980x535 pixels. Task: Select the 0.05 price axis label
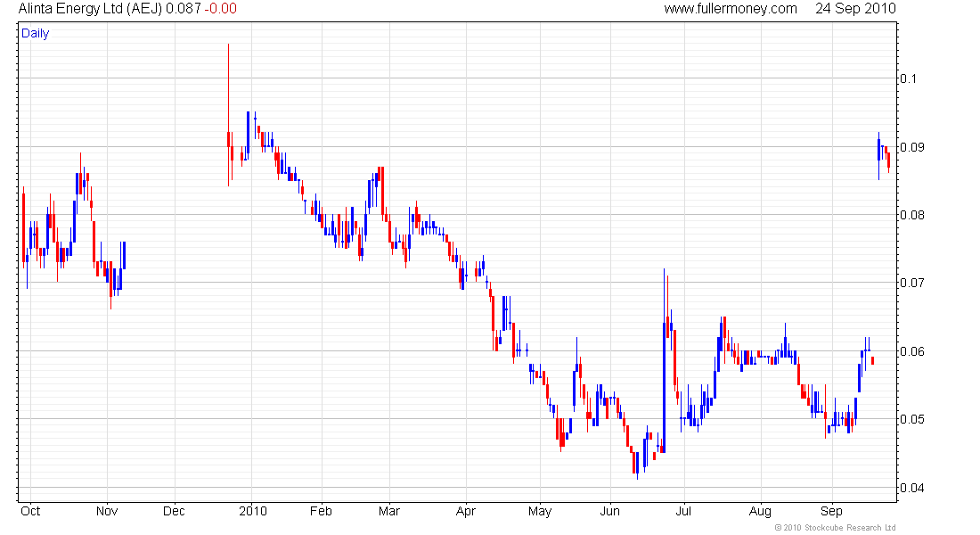click(912, 418)
